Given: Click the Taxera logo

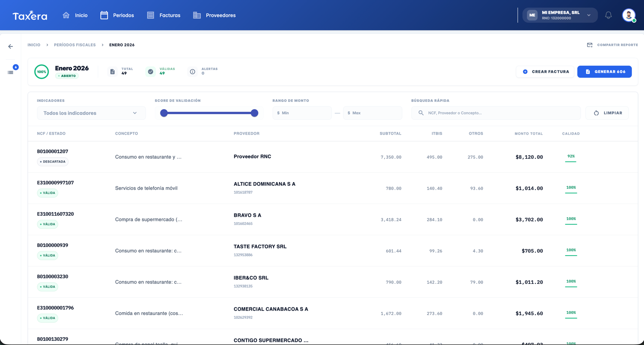Looking at the screenshot, I should click(30, 15).
